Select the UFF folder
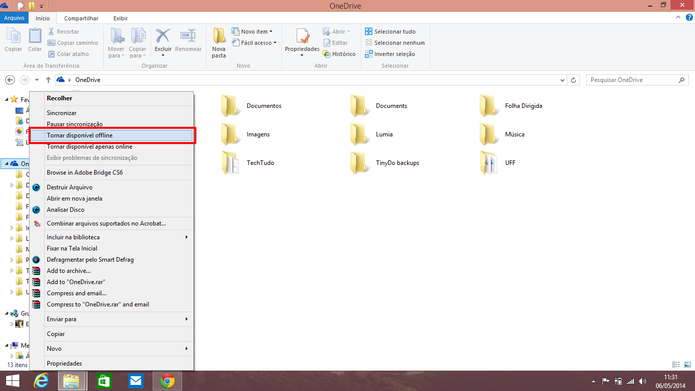695x391 pixels. point(497,163)
